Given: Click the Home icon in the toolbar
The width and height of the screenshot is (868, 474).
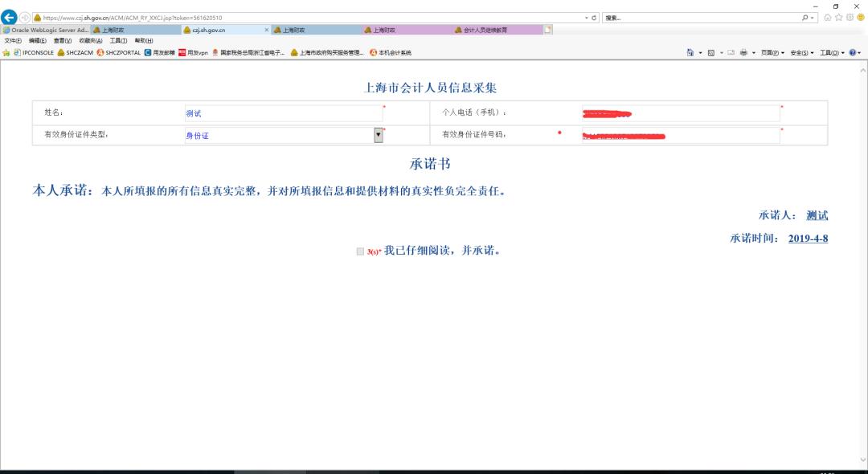Looking at the screenshot, I should click(690, 51).
